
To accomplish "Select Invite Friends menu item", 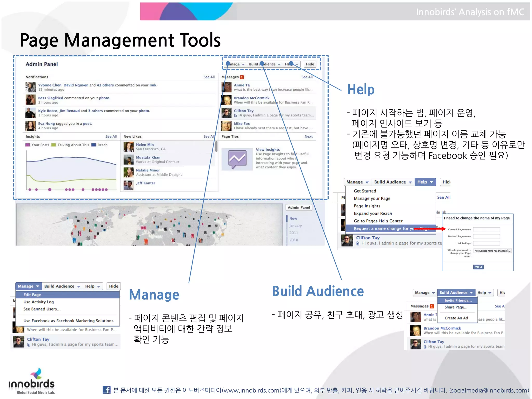I will point(458,301).
